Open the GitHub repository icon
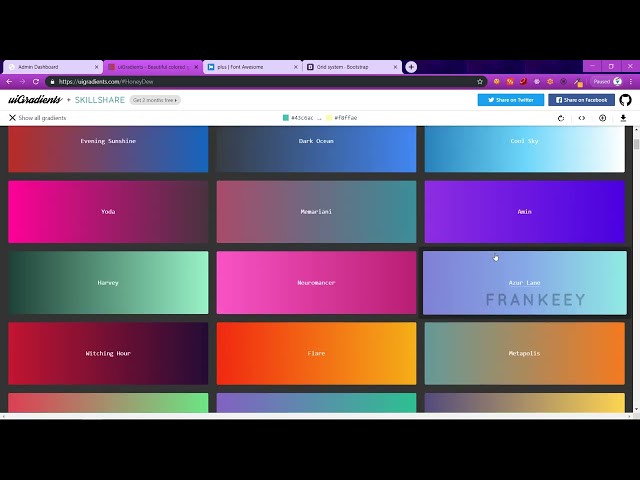640x480 pixels. (x=625, y=100)
